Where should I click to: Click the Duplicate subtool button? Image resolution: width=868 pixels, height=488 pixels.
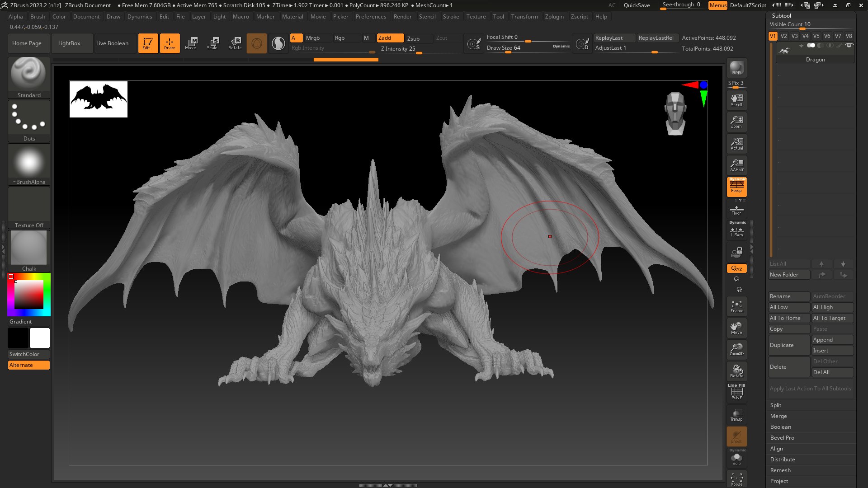coord(789,345)
